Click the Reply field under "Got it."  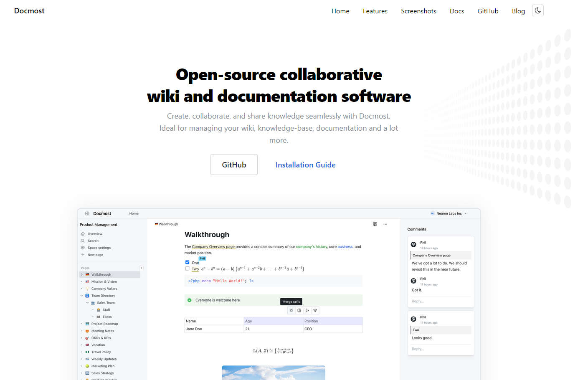coord(441,301)
